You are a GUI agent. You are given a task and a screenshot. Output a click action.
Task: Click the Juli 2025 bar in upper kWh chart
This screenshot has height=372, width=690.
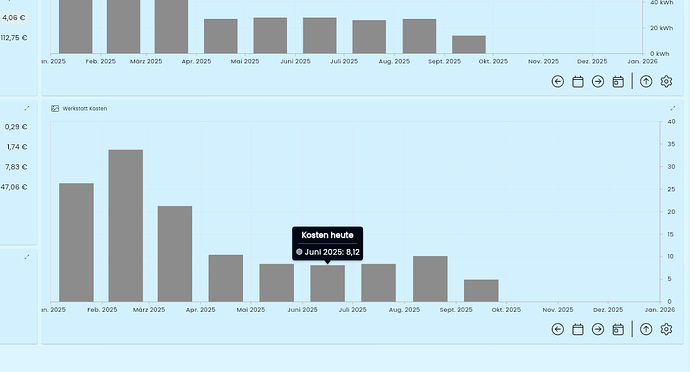click(369, 37)
